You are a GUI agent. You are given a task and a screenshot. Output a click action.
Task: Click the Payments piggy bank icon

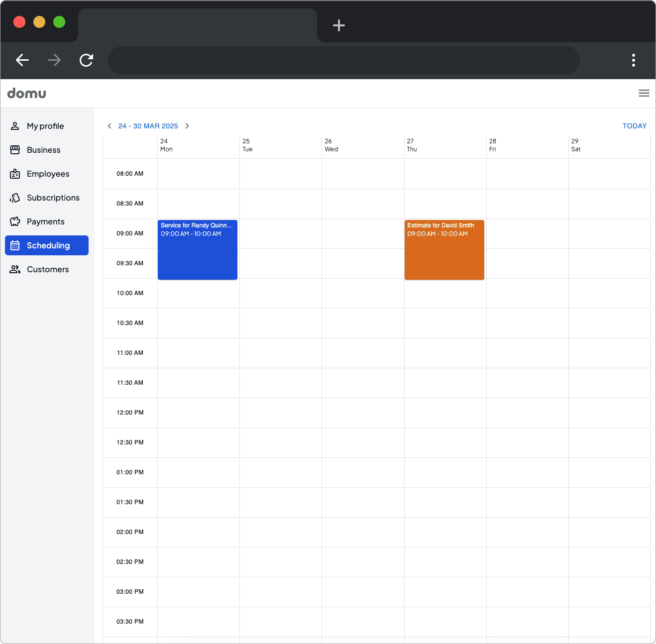pyautogui.click(x=15, y=221)
